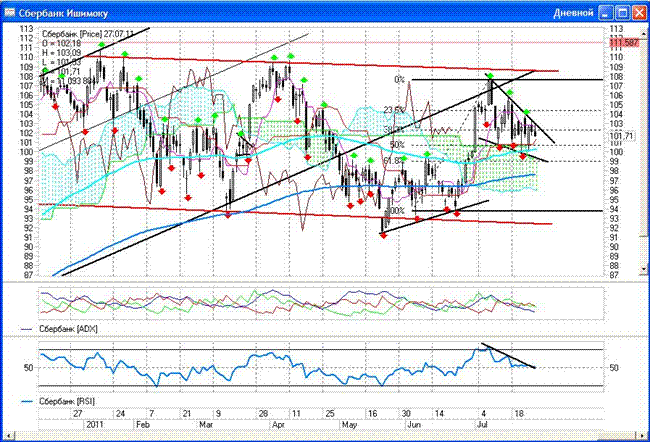The width and height of the screenshot is (650, 442).
Task: Click the May month label on time axis
Action: click(x=349, y=425)
